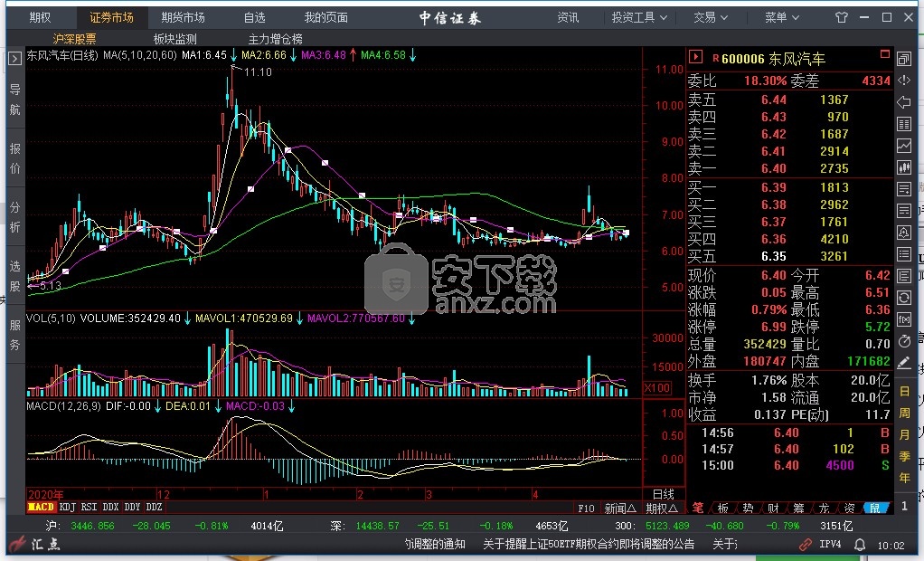Image resolution: width=924 pixels, height=561 pixels.
Task: Open 选股 in the left sidebar
Action: [14, 276]
